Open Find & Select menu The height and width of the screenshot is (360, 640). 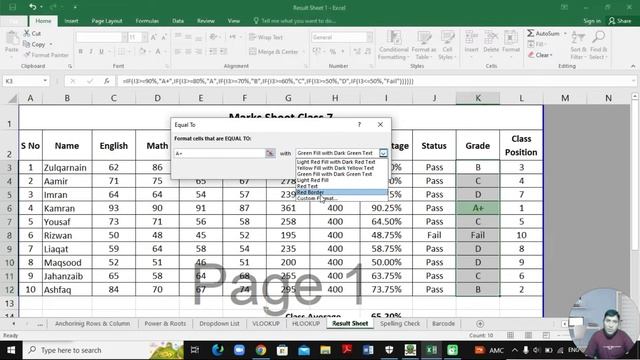pyautogui.click(x=598, y=45)
